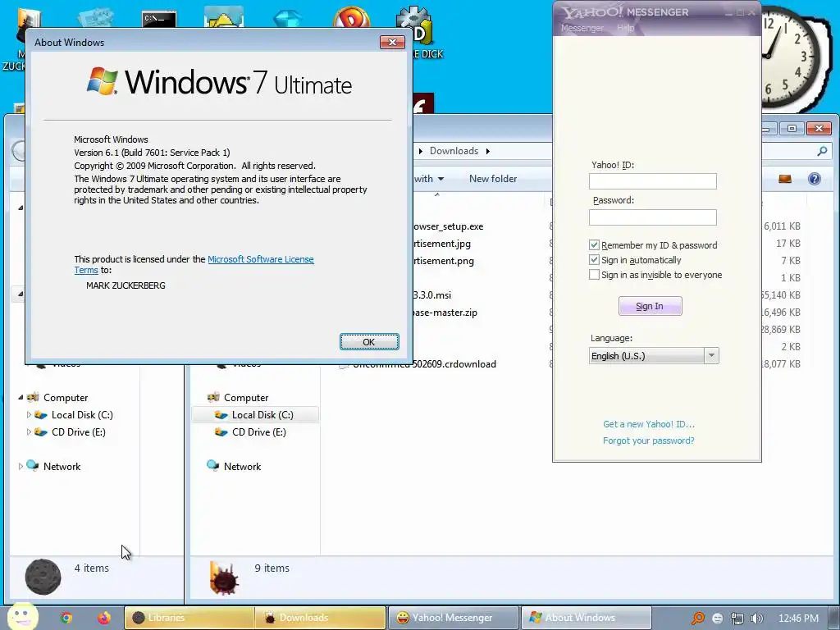Open the Microsoft Software License link
This screenshot has height=630, width=840.
(x=260, y=259)
